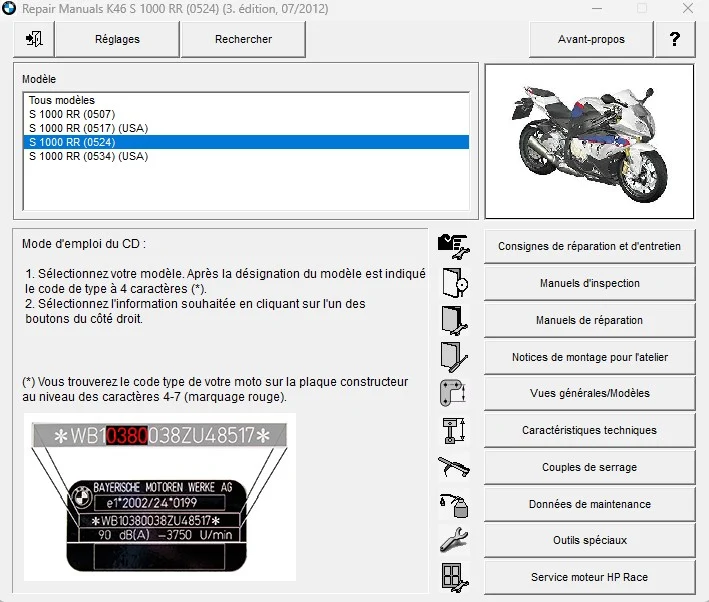Click the manufacturer plate VIN example image

160,497
